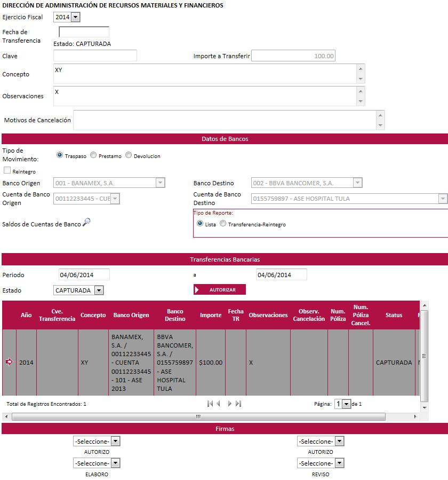The image size is (448, 480).
Task: Click the Importe column header
Action: [x=211, y=315]
